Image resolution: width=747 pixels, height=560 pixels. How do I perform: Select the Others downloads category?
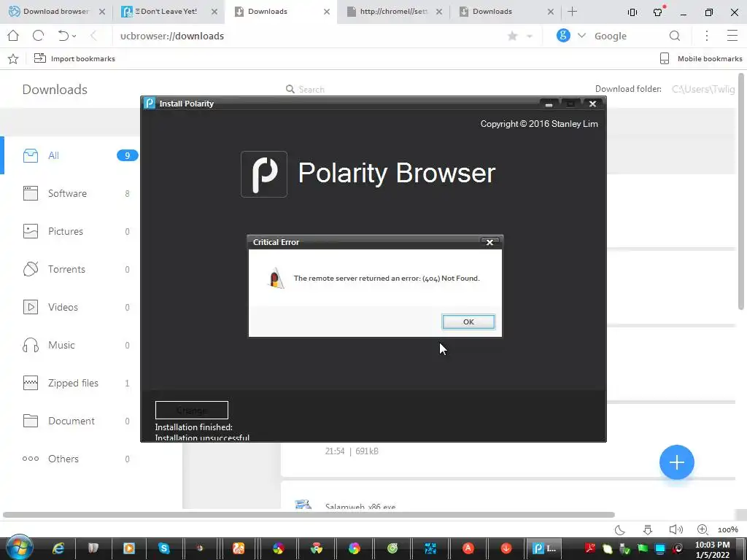tap(71, 459)
